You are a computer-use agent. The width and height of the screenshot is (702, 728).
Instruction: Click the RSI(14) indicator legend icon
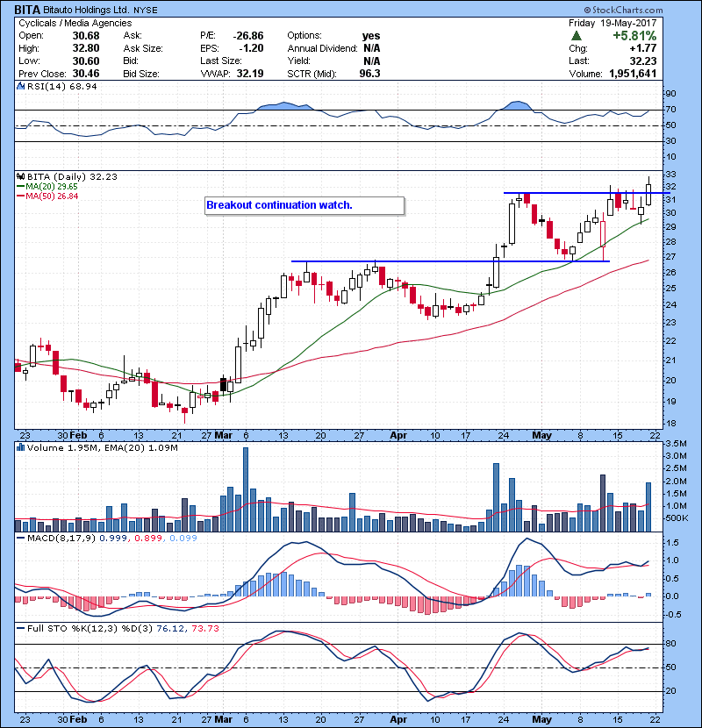pyautogui.click(x=20, y=86)
